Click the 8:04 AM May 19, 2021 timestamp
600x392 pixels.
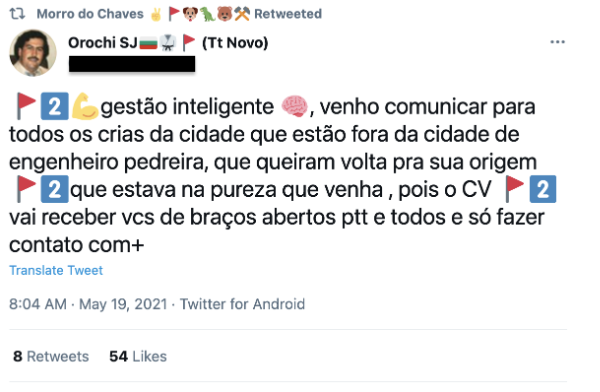click(88, 304)
